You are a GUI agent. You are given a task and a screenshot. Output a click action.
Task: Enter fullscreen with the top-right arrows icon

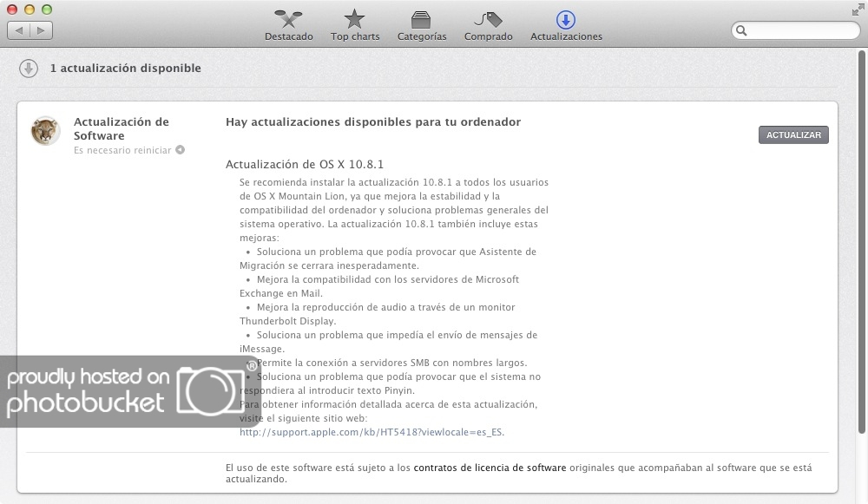point(858,10)
